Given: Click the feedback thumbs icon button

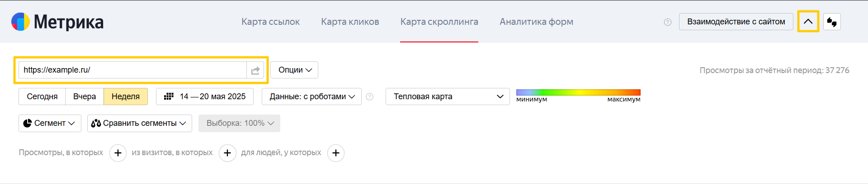Looking at the screenshot, I should pyautogui.click(x=832, y=22).
